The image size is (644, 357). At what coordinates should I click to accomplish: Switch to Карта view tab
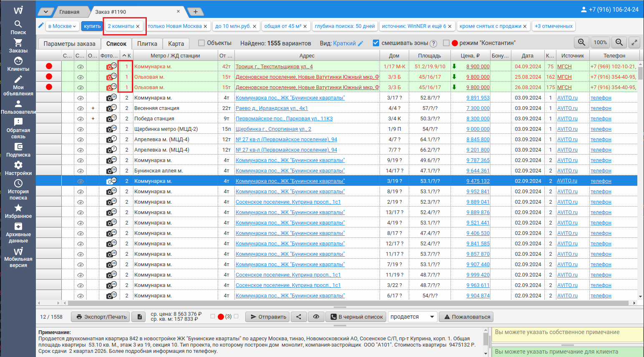click(176, 43)
